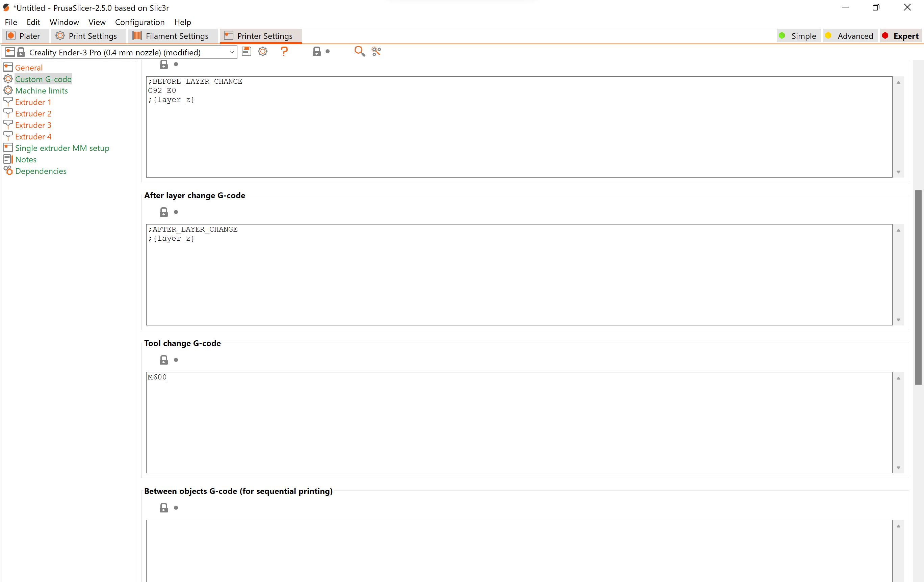Switch to Advanced mode
This screenshot has width=924, height=582.
point(850,36)
